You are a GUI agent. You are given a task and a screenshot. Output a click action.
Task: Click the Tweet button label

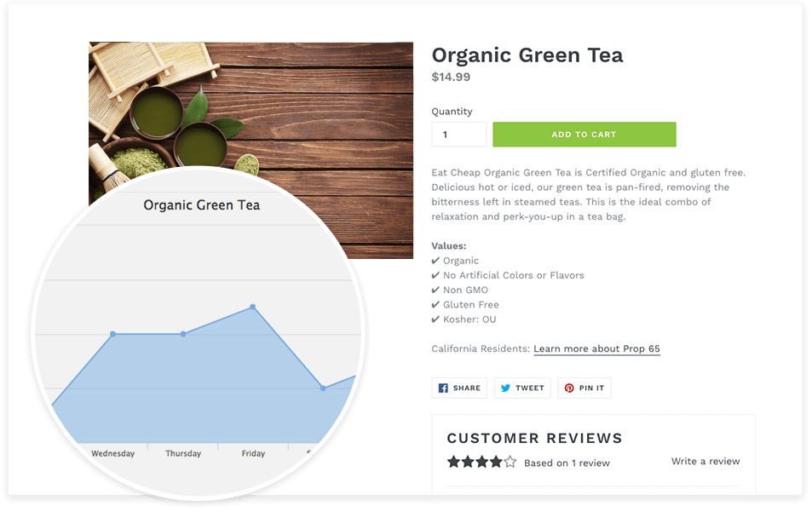click(x=530, y=388)
